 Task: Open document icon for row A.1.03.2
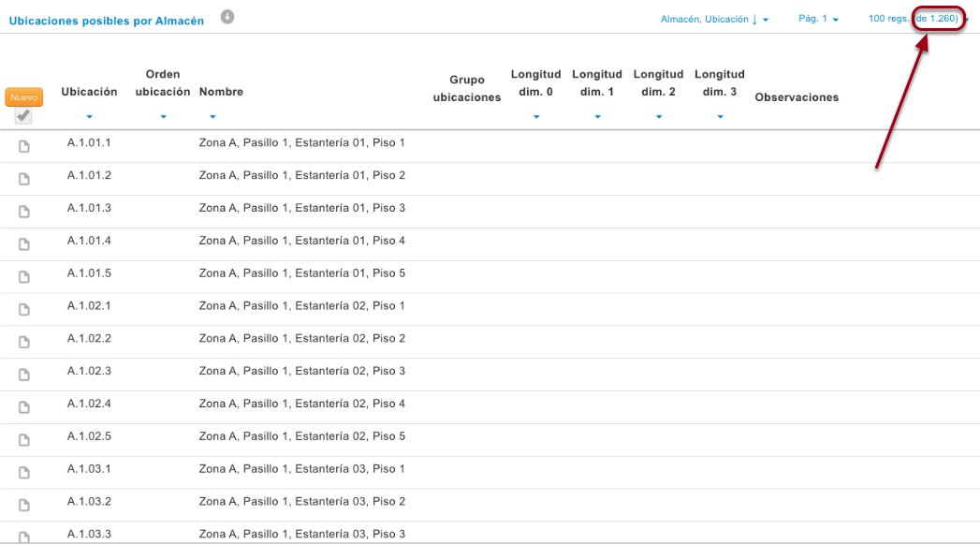pos(24,505)
